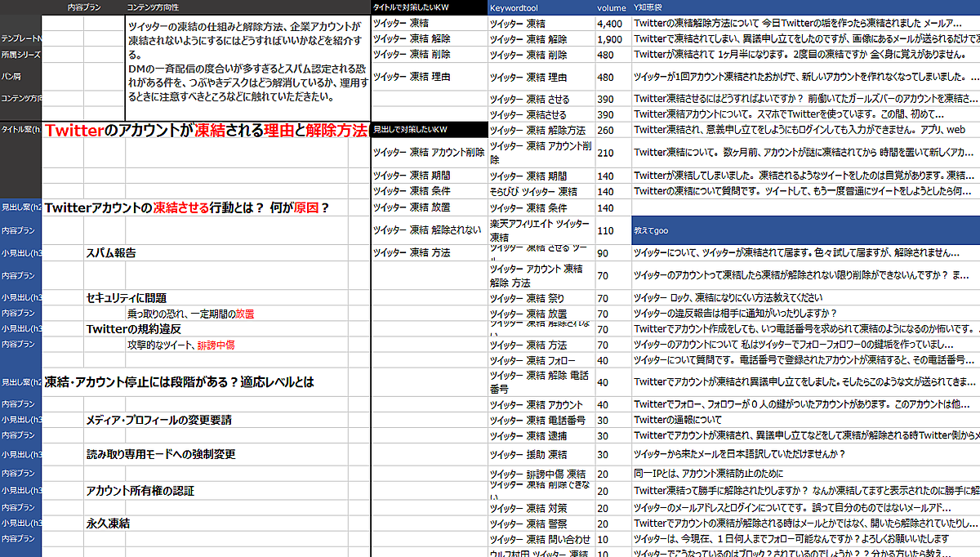
Task: Select the '永久凍結' subheading cell
Action: pyautogui.click(x=108, y=524)
